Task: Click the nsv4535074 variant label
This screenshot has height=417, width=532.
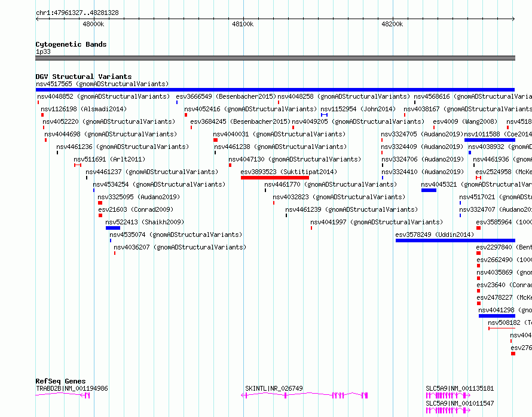Action: 176,235
